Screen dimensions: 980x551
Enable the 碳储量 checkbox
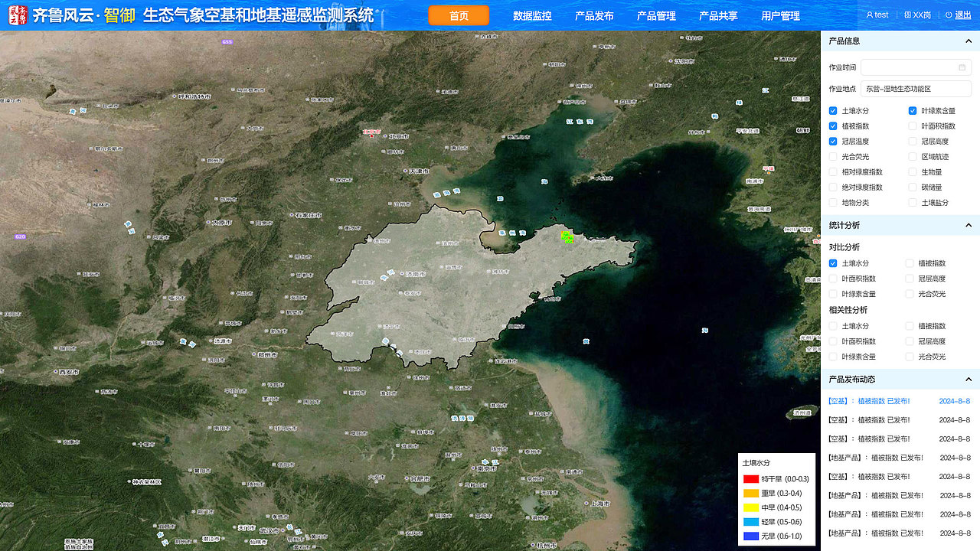point(913,187)
